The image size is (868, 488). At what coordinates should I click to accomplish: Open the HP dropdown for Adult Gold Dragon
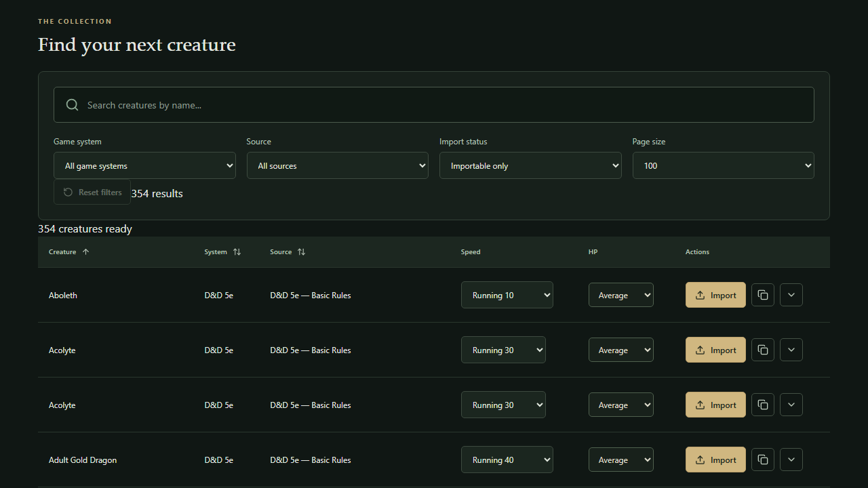(x=621, y=460)
